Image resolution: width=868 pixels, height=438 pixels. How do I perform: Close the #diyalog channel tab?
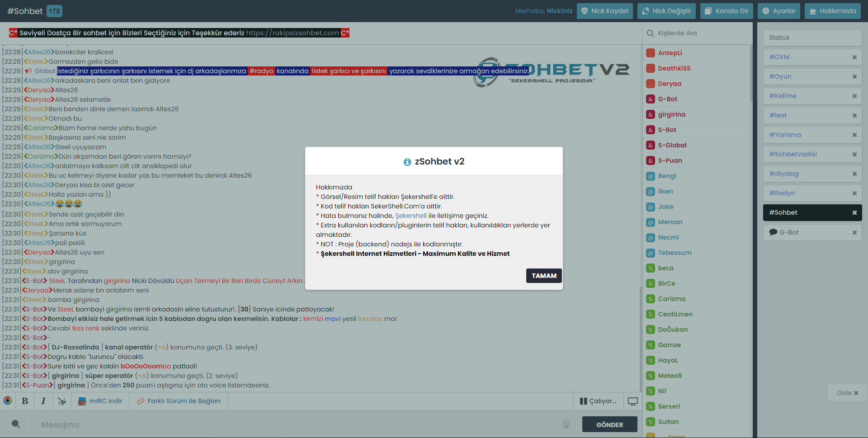click(854, 174)
